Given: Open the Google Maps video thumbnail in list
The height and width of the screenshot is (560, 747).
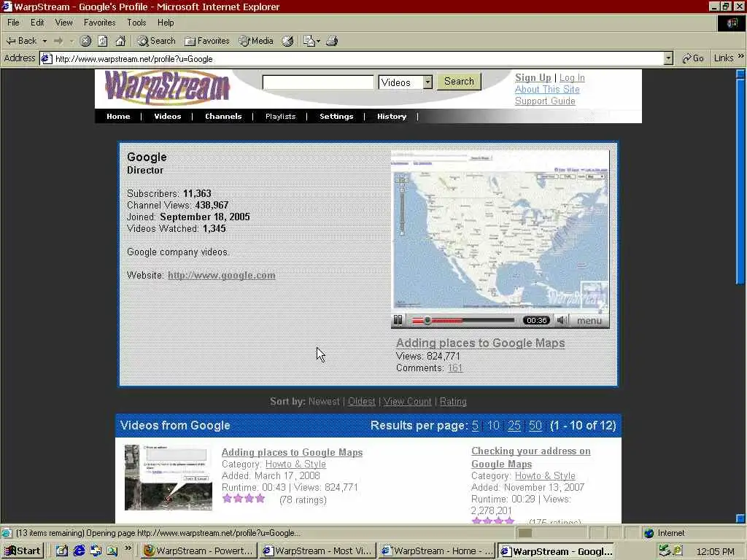Looking at the screenshot, I should pos(169,478).
